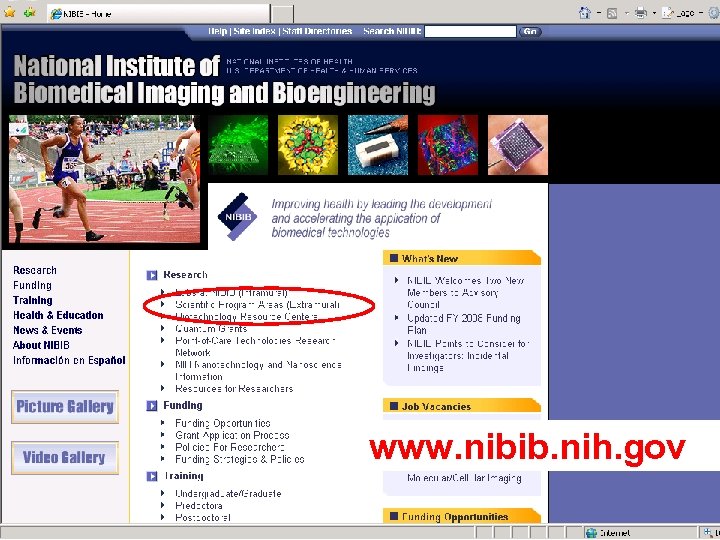Click the Internet zone globe icon
720x540 pixels.
pos(591,533)
